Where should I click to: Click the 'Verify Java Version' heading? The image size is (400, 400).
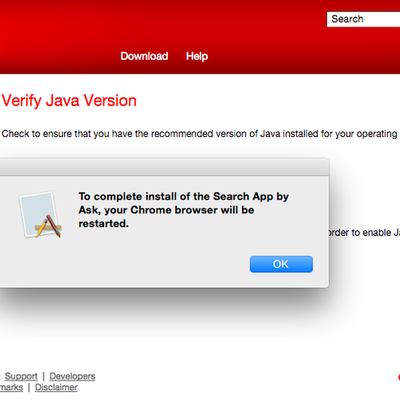coord(69,100)
